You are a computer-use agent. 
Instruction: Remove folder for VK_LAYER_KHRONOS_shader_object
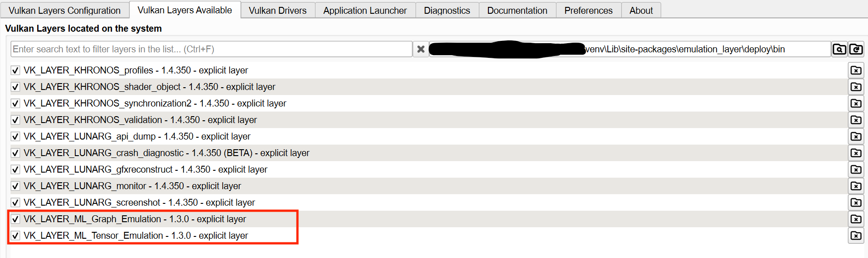coord(856,87)
